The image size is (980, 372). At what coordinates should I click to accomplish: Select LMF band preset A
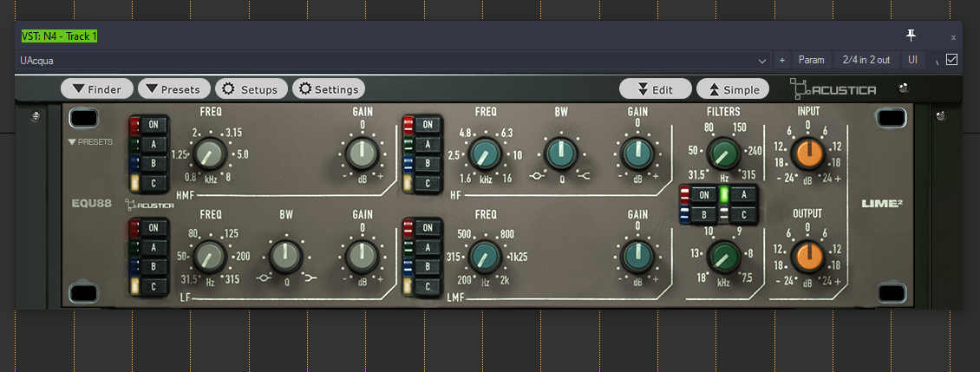(428, 247)
